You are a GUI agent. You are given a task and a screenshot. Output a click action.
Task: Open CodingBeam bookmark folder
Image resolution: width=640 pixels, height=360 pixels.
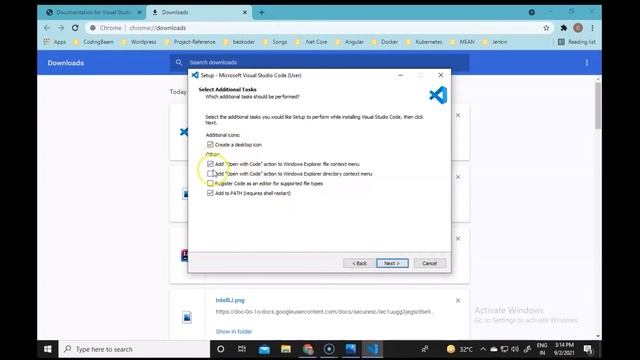(x=93, y=42)
